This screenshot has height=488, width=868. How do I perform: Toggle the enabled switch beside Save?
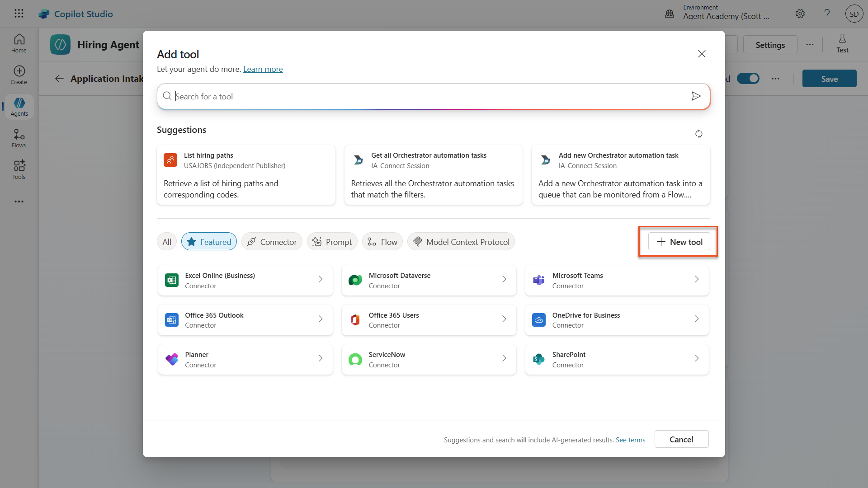[748, 79]
